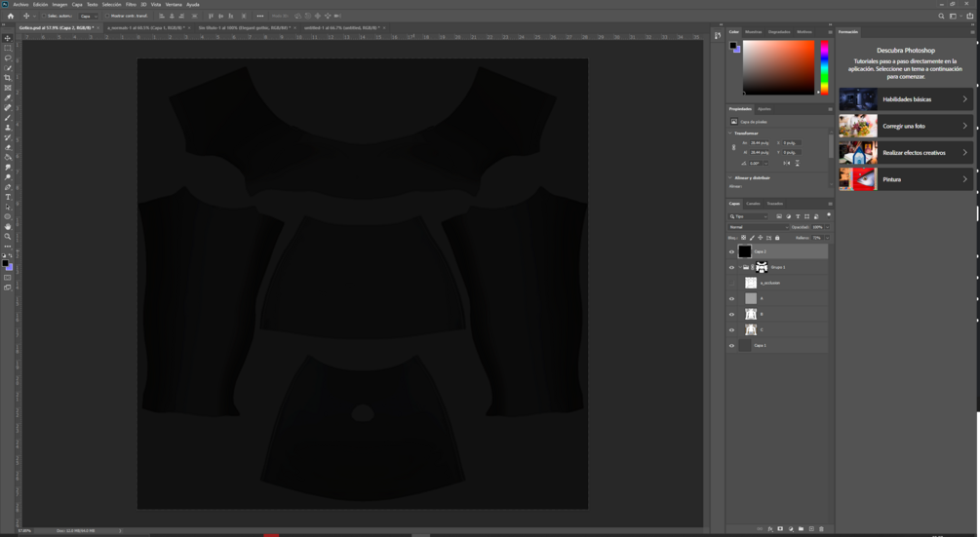Select the Zoom tool in the toolbox

coord(8,237)
